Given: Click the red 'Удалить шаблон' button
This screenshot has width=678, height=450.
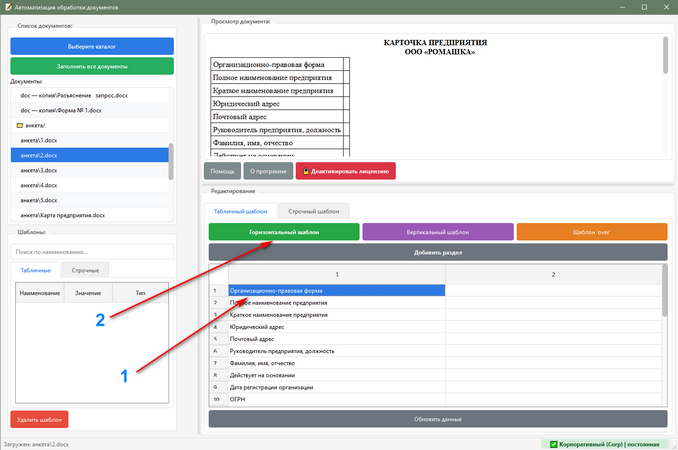Looking at the screenshot, I should [x=39, y=419].
